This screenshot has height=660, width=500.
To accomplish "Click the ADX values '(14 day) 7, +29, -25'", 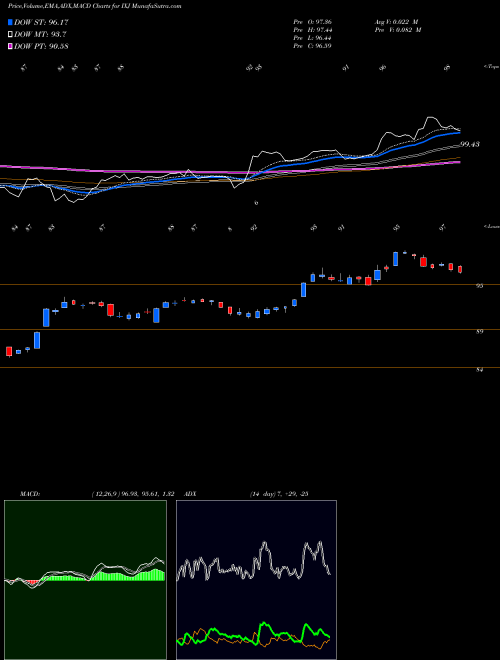I will [278, 494].
